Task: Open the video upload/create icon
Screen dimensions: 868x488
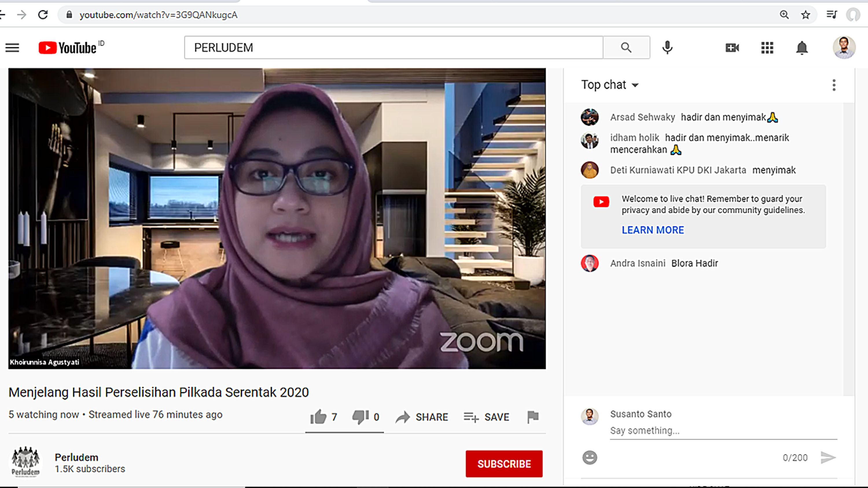Action: coord(732,47)
